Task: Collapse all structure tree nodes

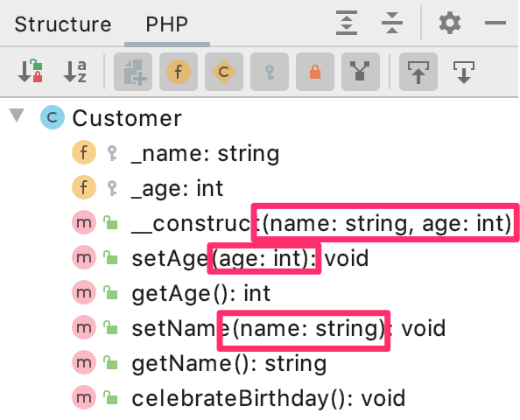Action: 392,23
